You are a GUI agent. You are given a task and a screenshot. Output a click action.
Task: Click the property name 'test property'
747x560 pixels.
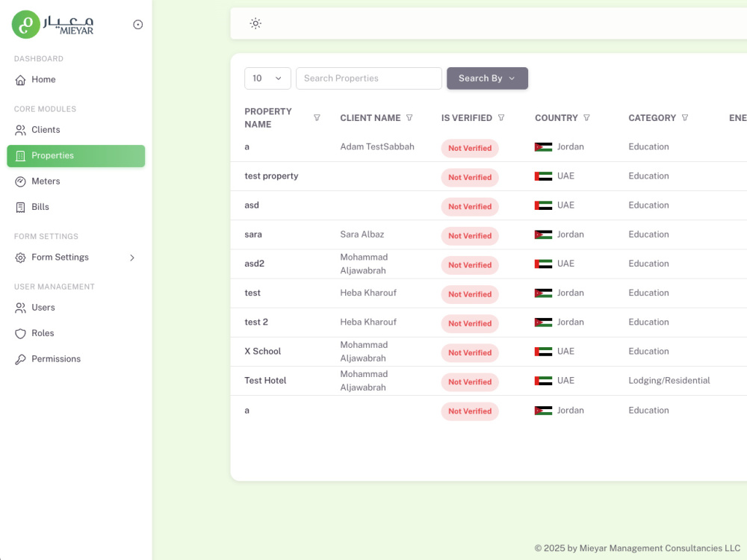point(271,175)
